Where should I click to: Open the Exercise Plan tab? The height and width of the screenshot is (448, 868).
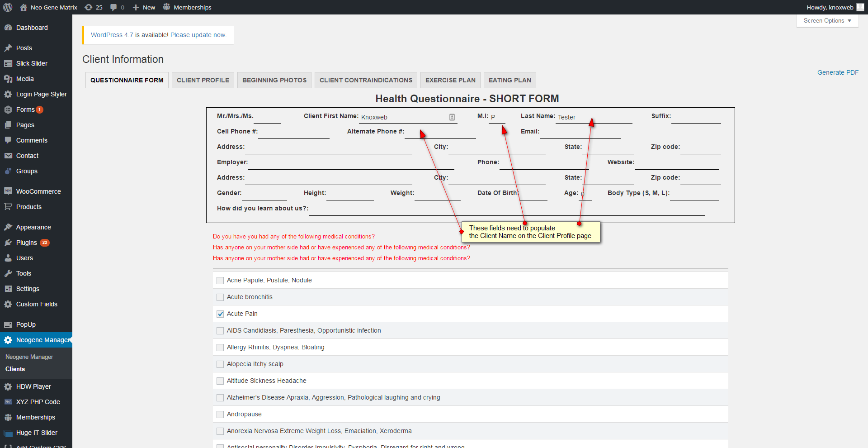point(450,80)
